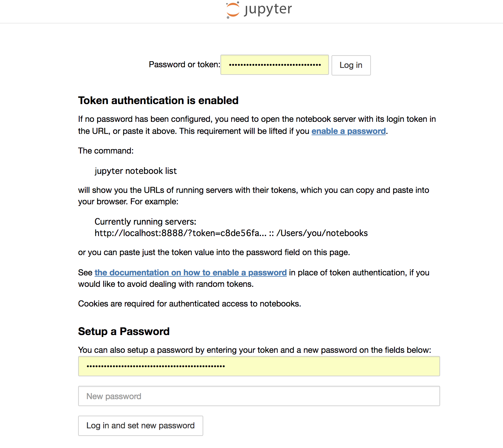The image size is (503, 448).
Task: Follow the documentation on how to enable a password link
Action: [191, 273]
